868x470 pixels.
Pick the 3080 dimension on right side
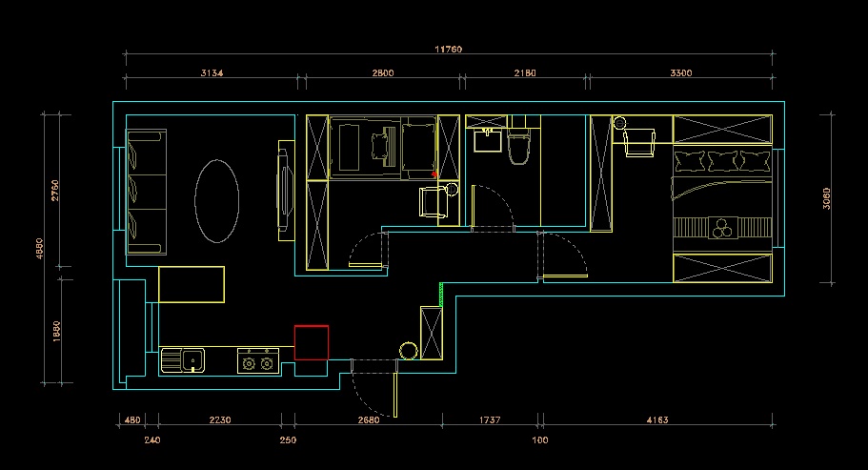tap(827, 198)
